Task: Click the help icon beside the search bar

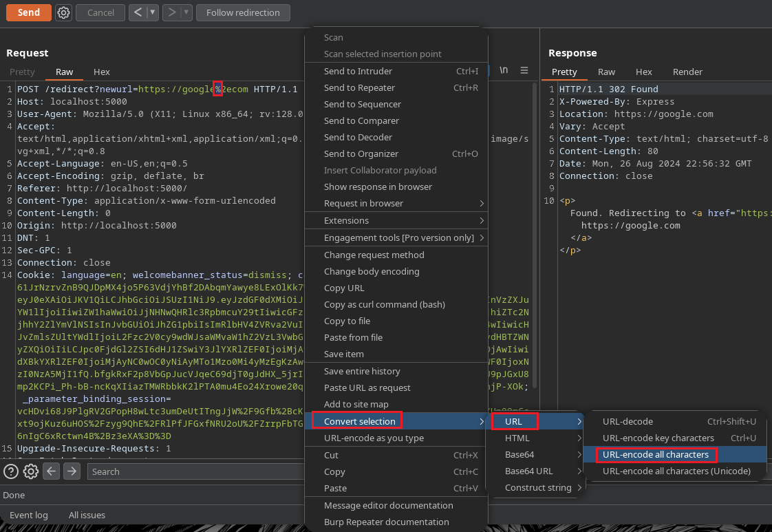Action: 11,471
